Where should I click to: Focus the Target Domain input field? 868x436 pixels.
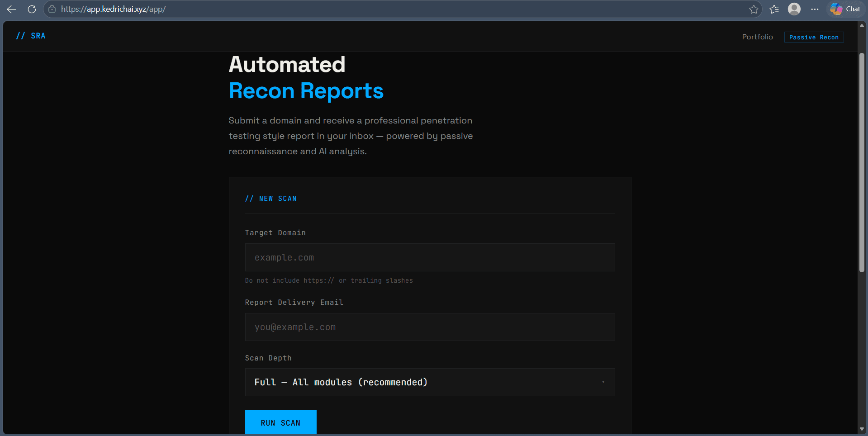[x=430, y=257]
